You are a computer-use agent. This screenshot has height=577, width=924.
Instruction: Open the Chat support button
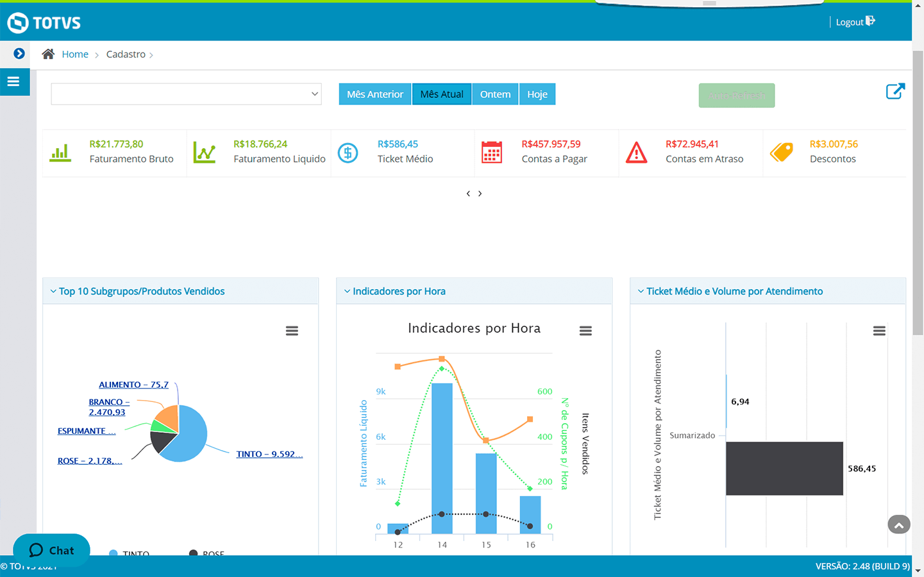51,550
